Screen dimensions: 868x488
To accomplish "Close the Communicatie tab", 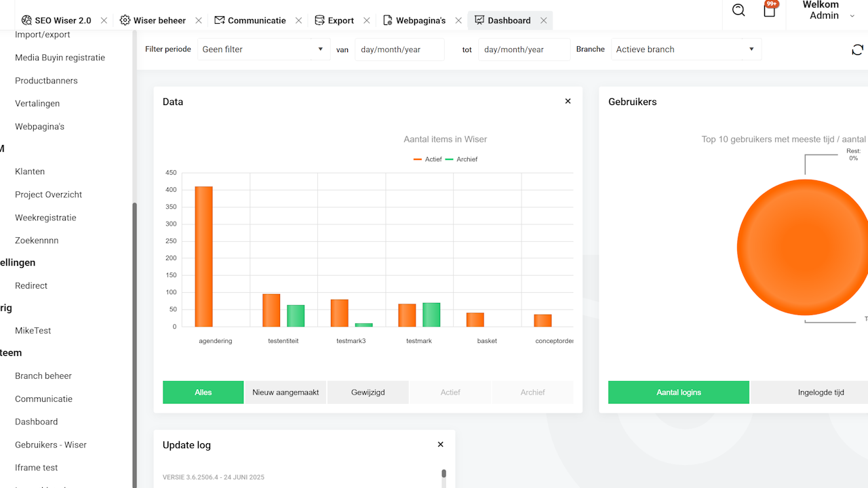I will (x=299, y=20).
